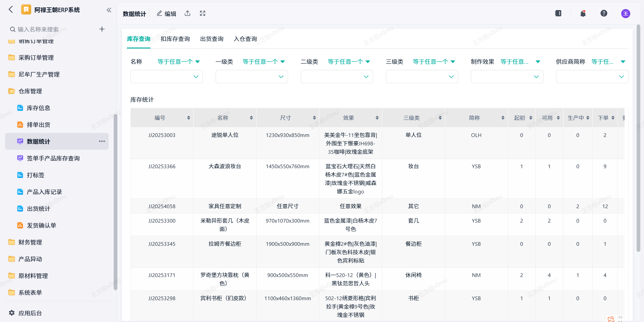Click the fullscreen expand icon
Image resolution: width=644 pixels, height=322 pixels.
[x=203, y=13]
